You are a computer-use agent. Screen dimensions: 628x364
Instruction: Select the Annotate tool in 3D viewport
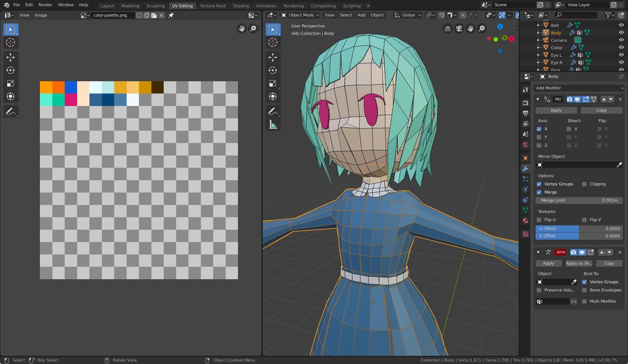pyautogui.click(x=272, y=111)
